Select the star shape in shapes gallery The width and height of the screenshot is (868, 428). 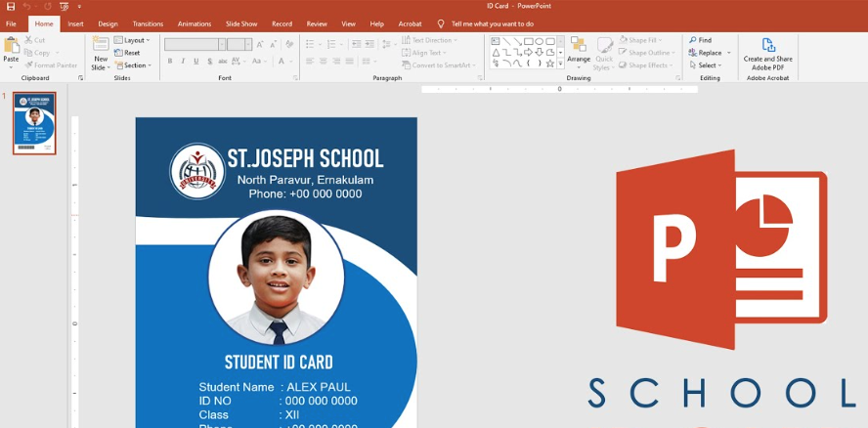[549, 64]
